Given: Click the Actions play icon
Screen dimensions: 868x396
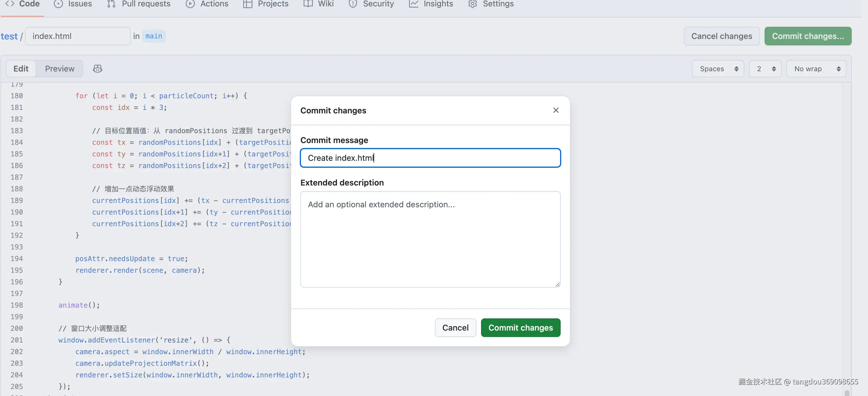Looking at the screenshot, I should pyautogui.click(x=190, y=4).
